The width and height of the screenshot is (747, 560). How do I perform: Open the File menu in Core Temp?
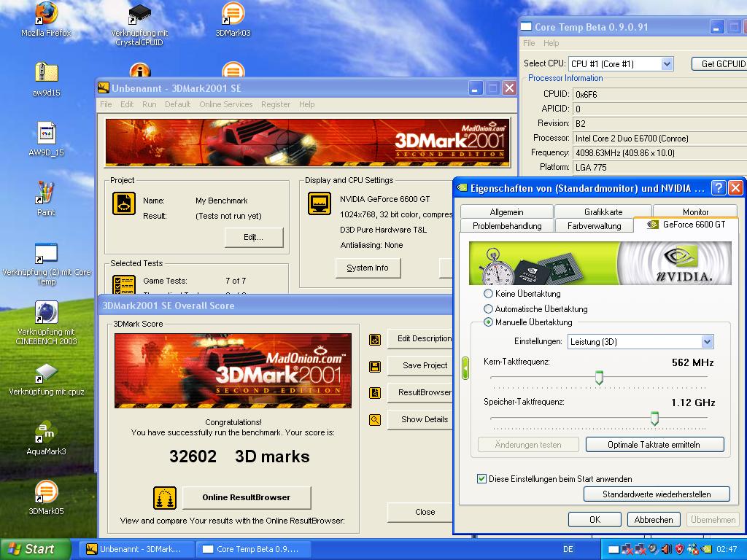pos(529,43)
